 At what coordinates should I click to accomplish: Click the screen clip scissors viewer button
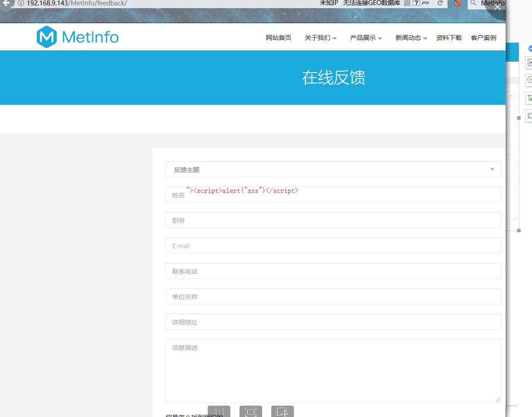point(282,411)
